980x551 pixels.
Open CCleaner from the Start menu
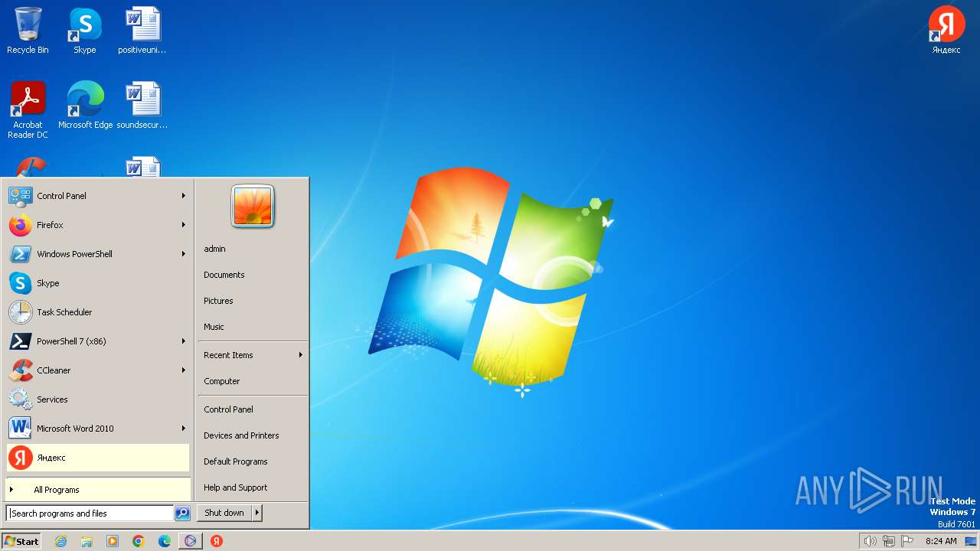point(97,370)
